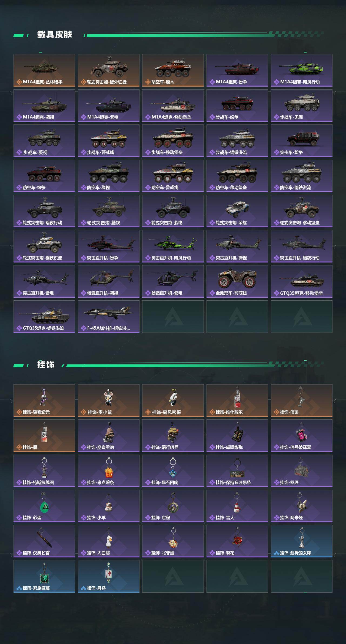Select the 全地形车-警戒线 ATV icon
The height and width of the screenshot is (644, 346).
point(237,281)
